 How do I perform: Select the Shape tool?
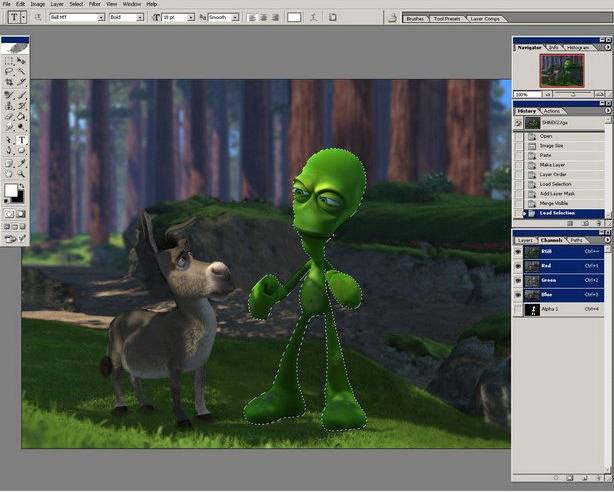pyautogui.click(x=21, y=150)
